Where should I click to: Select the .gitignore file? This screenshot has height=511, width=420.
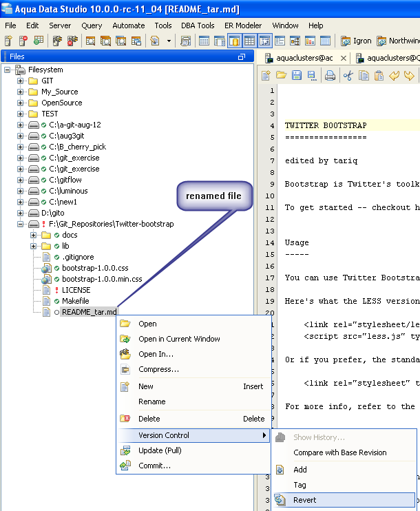[78, 257]
